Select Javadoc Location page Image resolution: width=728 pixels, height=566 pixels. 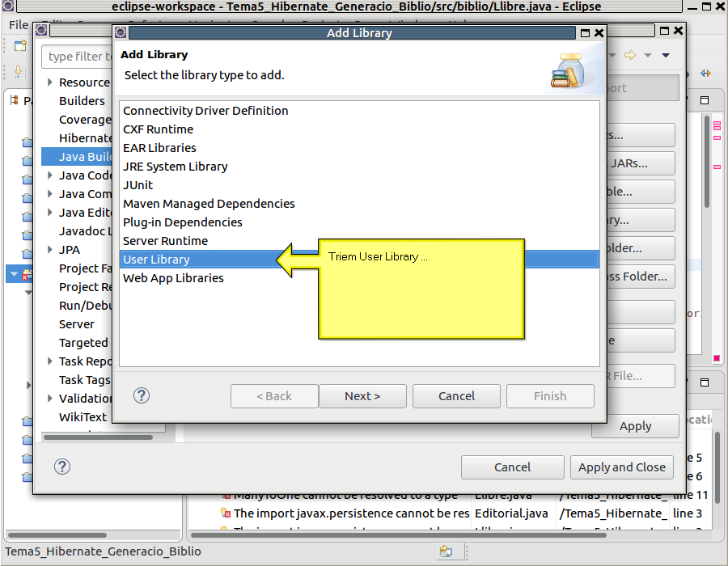point(85,231)
